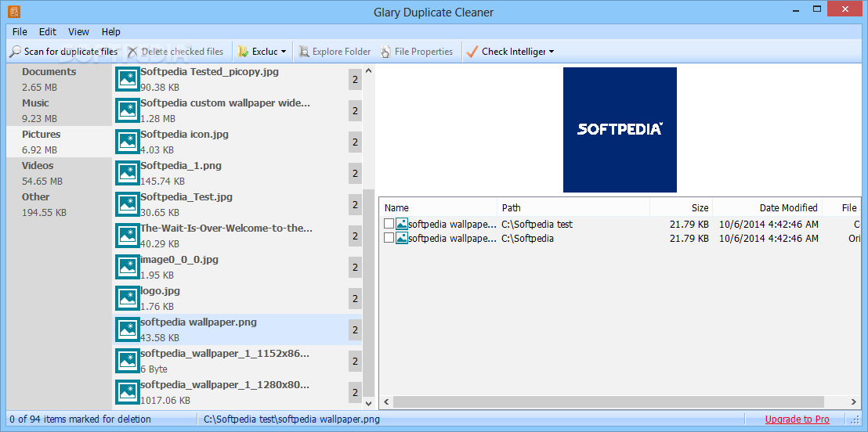The height and width of the screenshot is (432, 868).
Task: Click image icon of Softpedia custom wallpaper wide
Action: pyautogui.click(x=128, y=110)
